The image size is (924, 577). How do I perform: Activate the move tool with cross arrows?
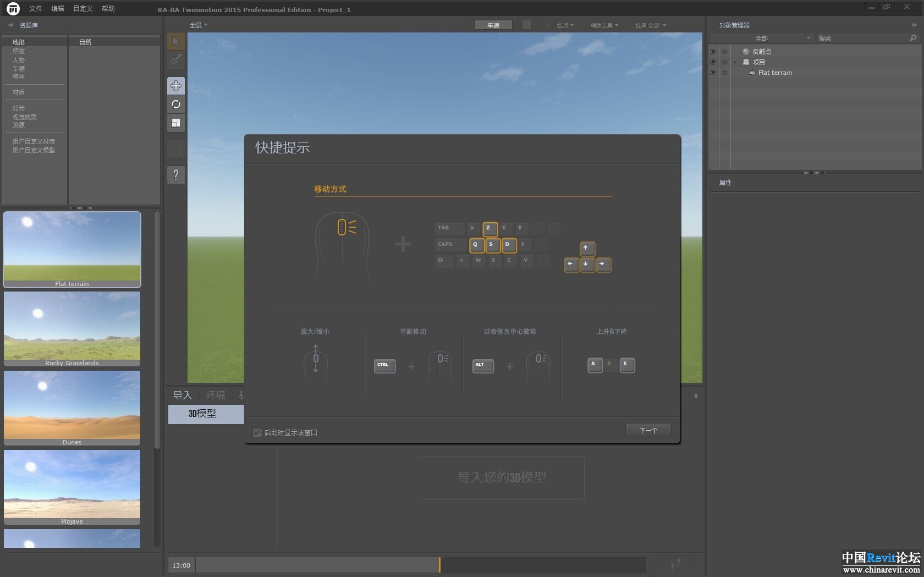coord(176,86)
